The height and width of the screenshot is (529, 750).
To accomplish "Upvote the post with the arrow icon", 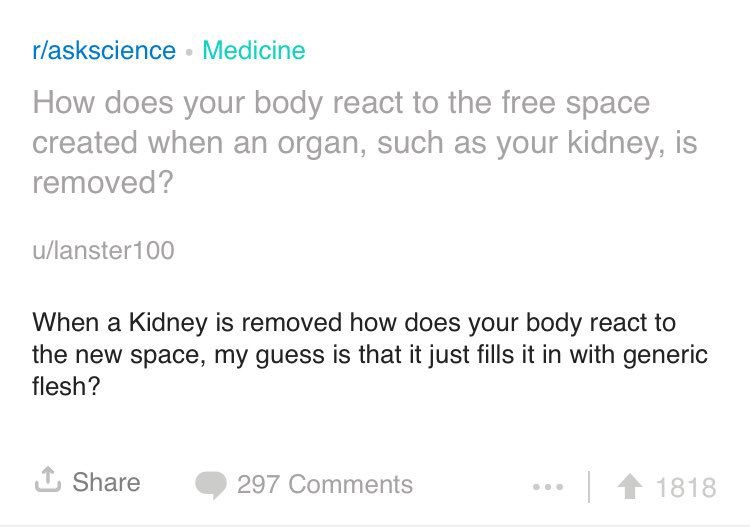I will (630, 486).
